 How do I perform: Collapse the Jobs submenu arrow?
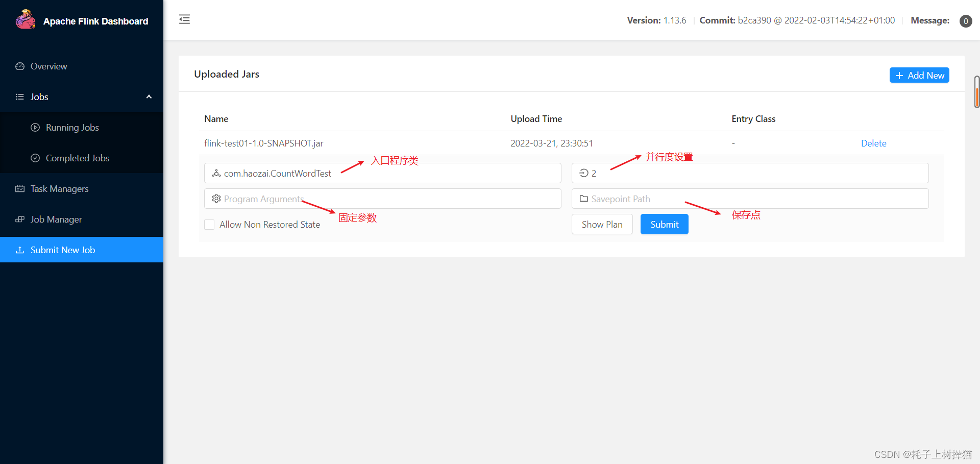coord(149,97)
